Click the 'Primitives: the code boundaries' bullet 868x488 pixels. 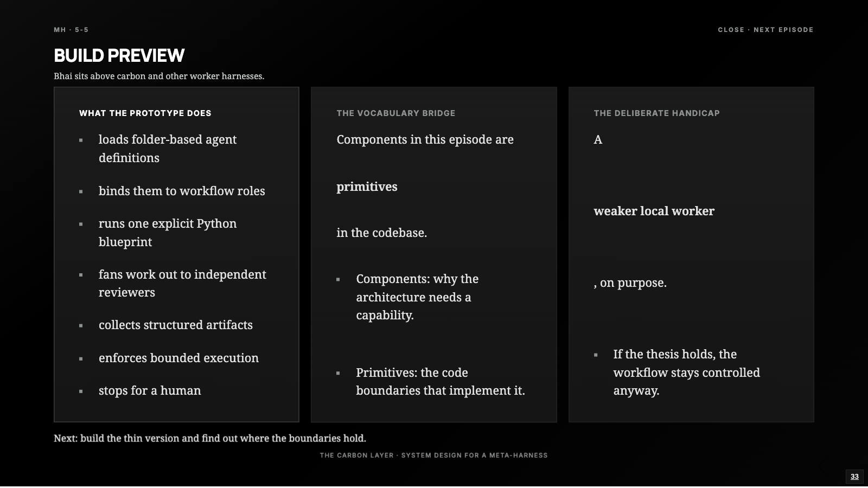point(441,382)
